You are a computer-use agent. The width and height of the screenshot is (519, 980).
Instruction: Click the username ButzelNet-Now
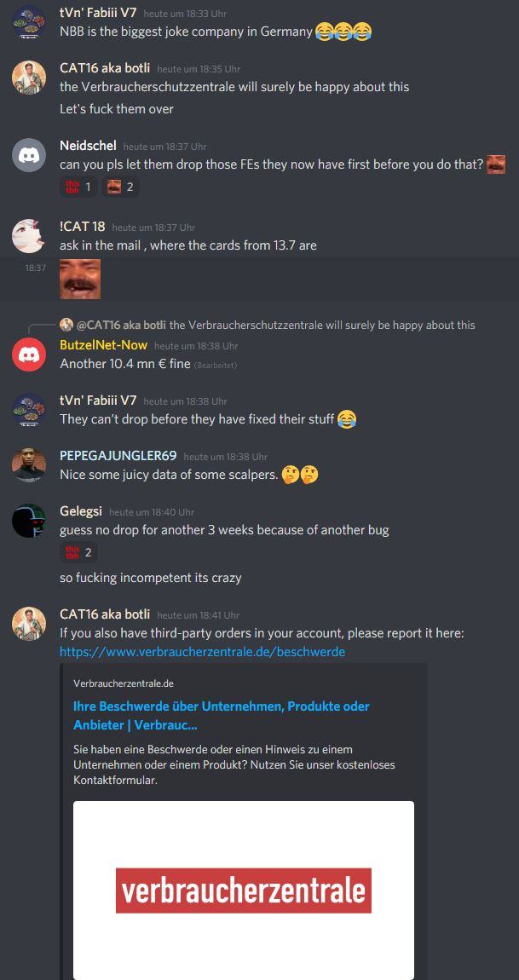tap(104, 345)
